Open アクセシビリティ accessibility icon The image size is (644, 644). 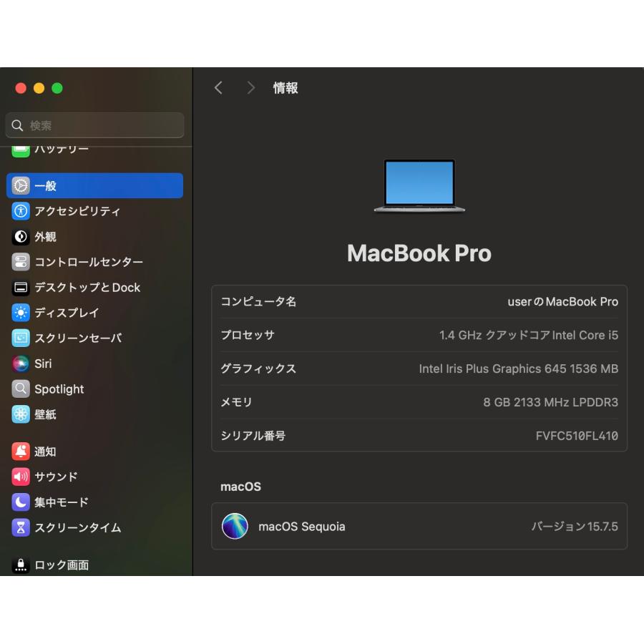point(21,211)
